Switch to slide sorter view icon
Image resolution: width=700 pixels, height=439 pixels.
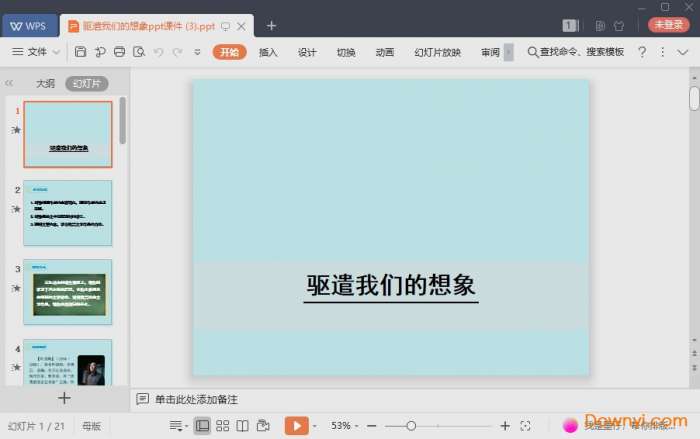[222, 426]
